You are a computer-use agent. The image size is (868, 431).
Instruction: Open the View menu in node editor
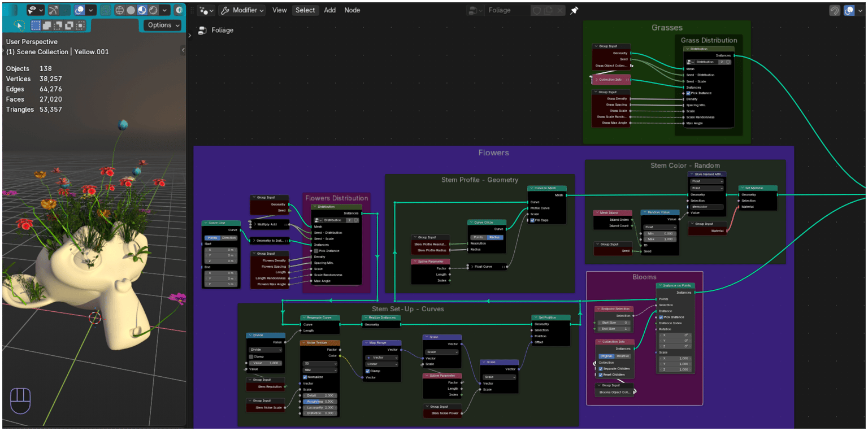(x=279, y=10)
